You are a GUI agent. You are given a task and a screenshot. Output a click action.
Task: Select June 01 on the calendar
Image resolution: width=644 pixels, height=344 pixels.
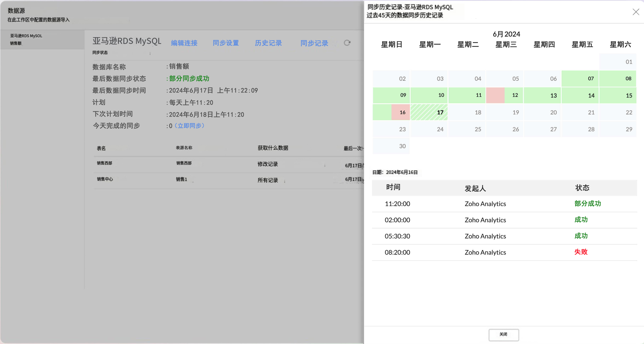[618, 62]
